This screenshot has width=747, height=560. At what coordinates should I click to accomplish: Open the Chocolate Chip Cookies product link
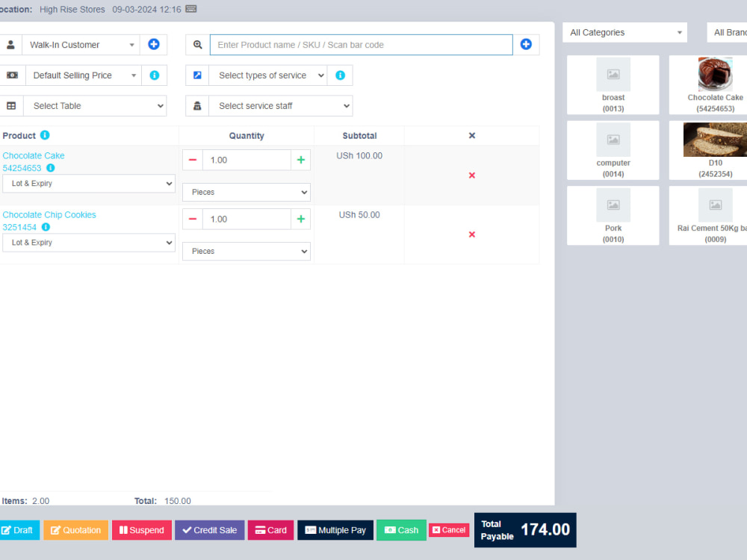coord(49,214)
